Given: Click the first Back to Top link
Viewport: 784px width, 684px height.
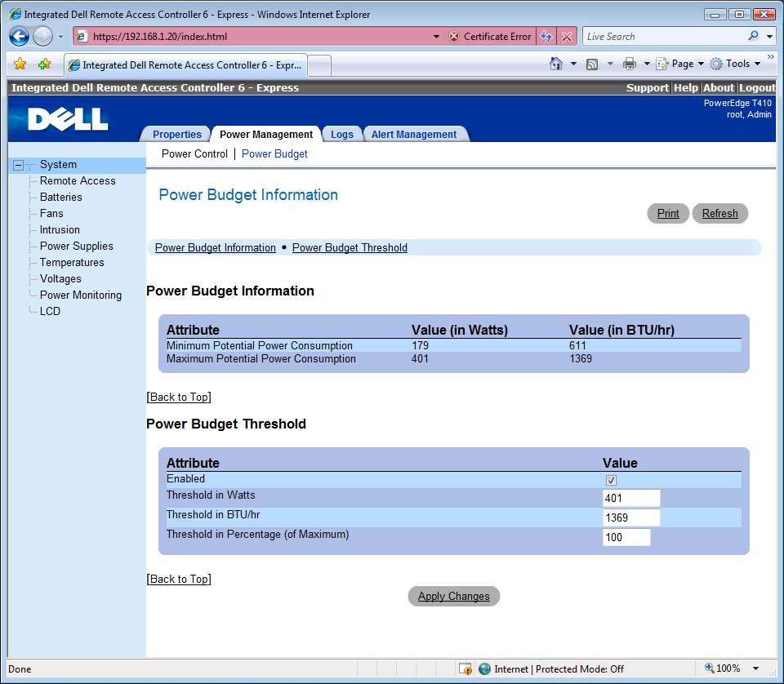Looking at the screenshot, I should pos(179,397).
